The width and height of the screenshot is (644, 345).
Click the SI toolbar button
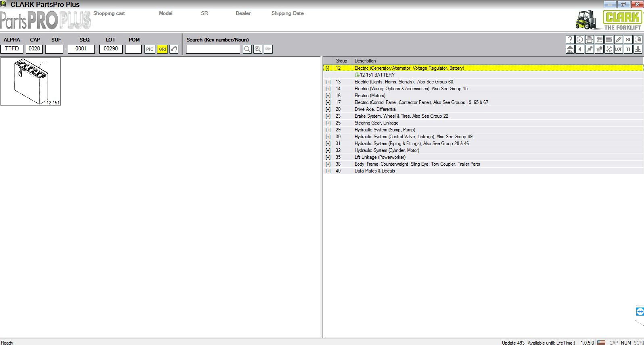point(628,39)
